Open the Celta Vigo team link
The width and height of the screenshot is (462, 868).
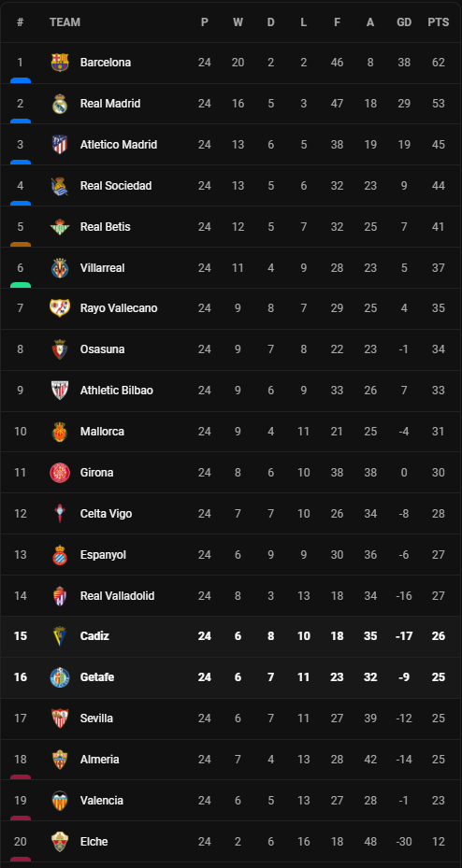106,514
